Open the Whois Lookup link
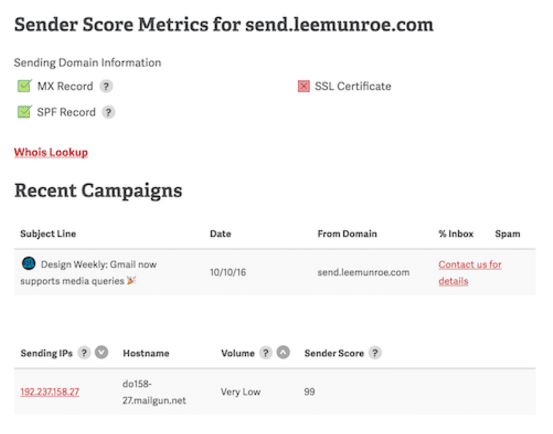Screen dimensions: 553x434 [x=51, y=152]
